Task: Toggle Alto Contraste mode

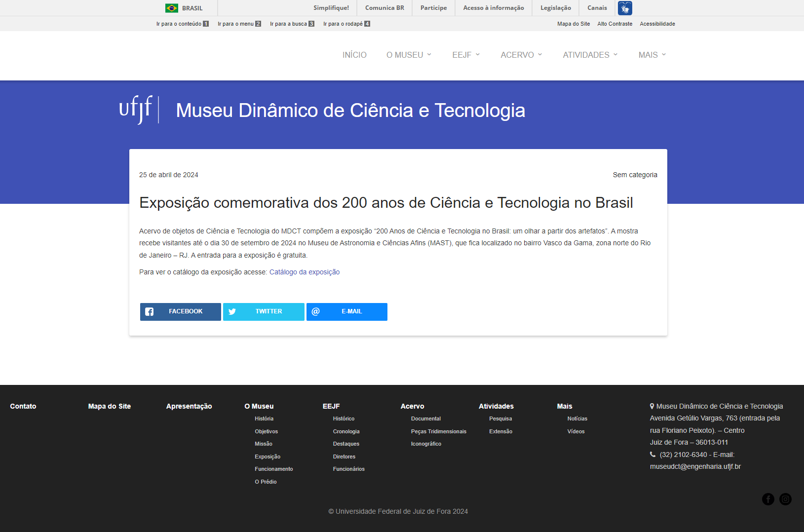Action: (615, 24)
